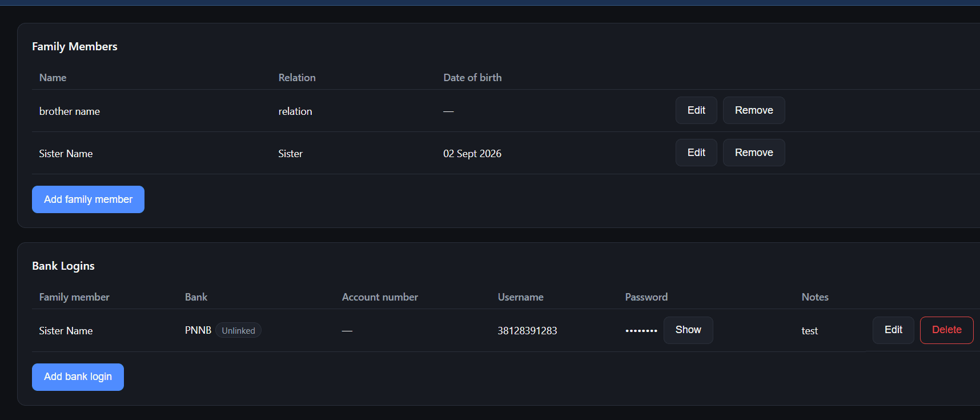This screenshot has width=980, height=420.
Task: Click the masked password dots
Action: click(641, 331)
